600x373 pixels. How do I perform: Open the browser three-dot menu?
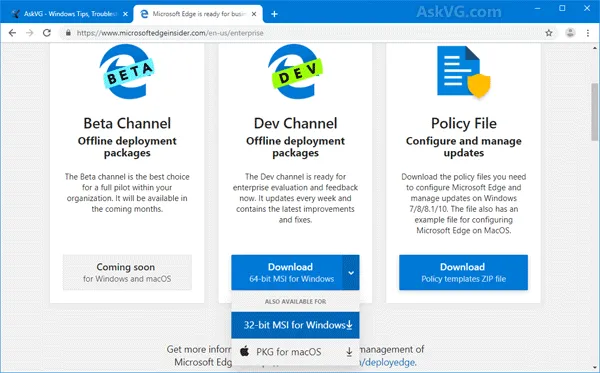[x=588, y=33]
